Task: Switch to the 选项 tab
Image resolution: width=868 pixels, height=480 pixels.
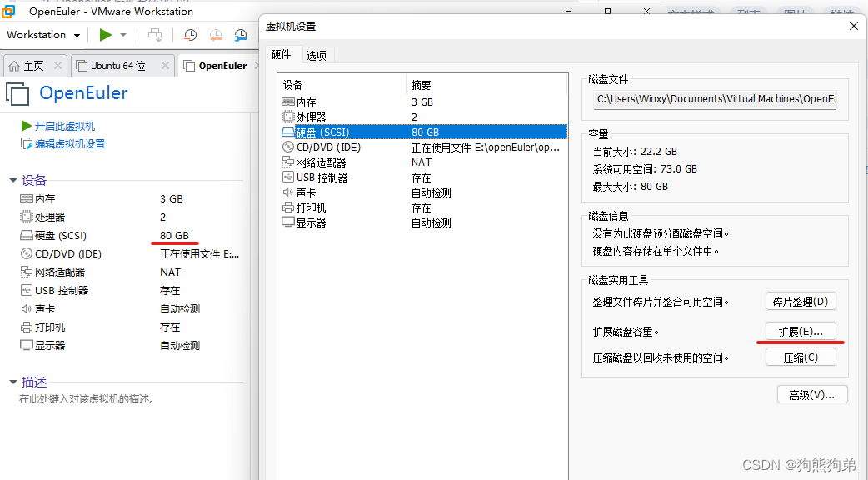Action: point(316,54)
